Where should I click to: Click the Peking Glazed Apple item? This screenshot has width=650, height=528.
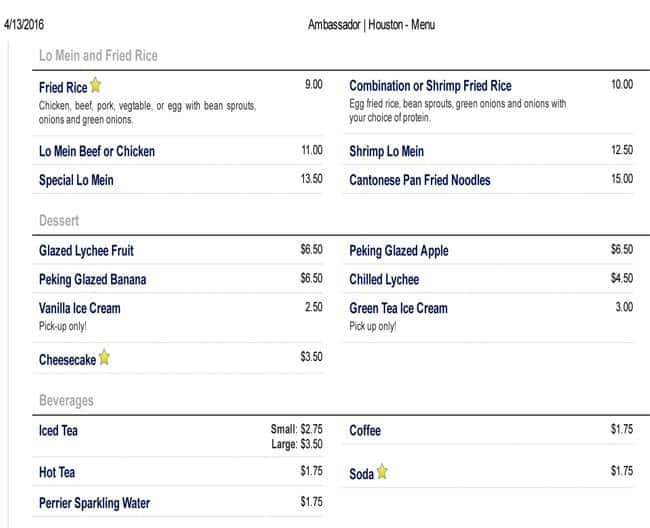pos(399,250)
